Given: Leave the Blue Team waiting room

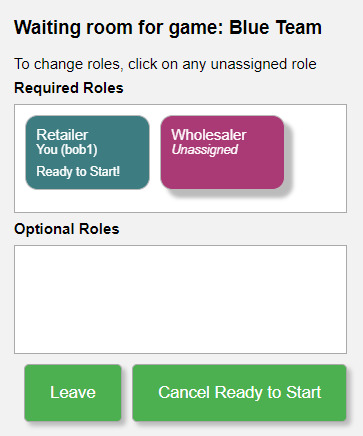Looking at the screenshot, I should click(x=73, y=392).
